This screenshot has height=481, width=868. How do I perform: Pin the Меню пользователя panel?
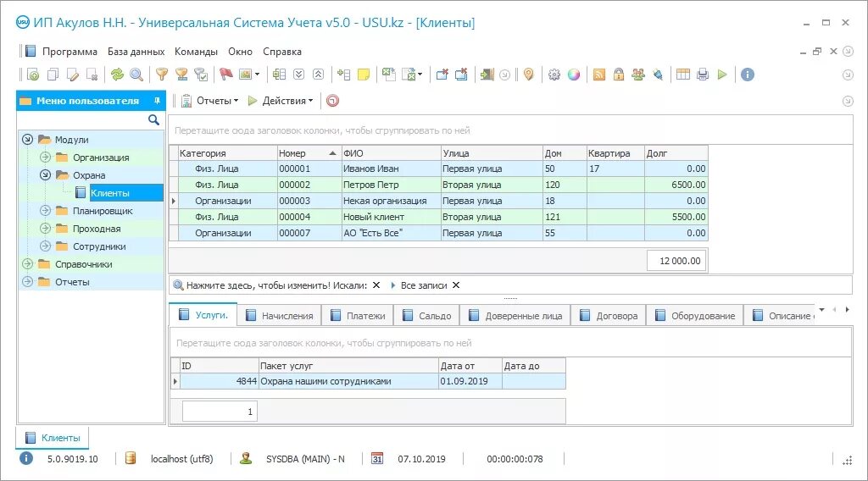[x=157, y=101]
